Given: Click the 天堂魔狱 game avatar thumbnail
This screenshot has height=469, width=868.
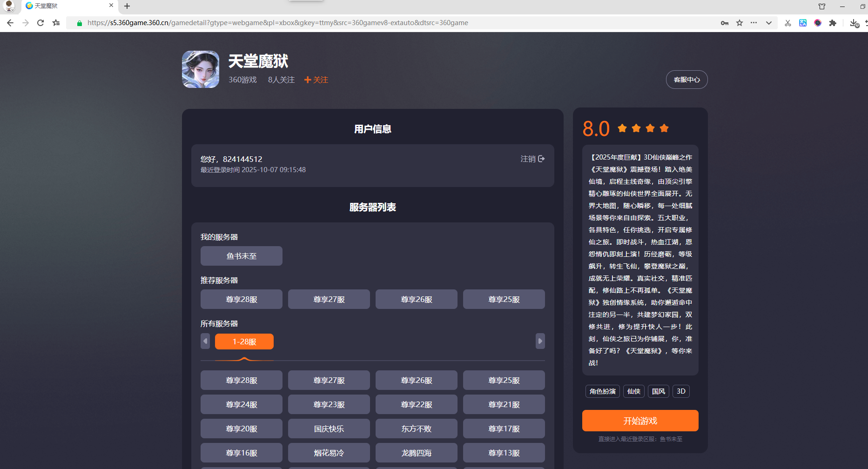Looking at the screenshot, I should pos(201,69).
